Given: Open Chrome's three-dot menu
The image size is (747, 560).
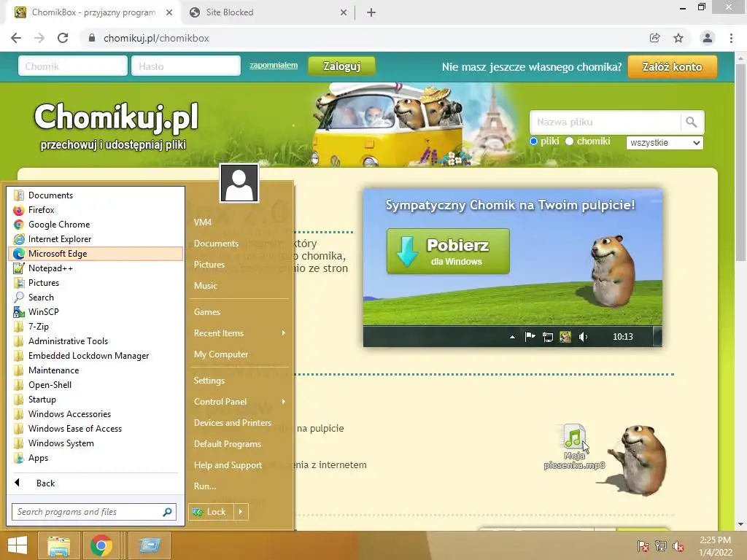Looking at the screenshot, I should click(x=731, y=38).
